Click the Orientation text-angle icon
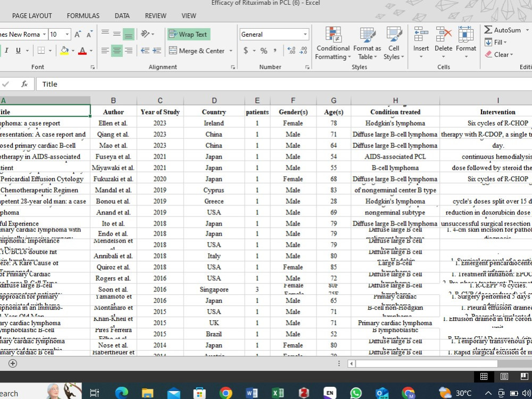The height and width of the screenshot is (399, 532). coord(145,34)
